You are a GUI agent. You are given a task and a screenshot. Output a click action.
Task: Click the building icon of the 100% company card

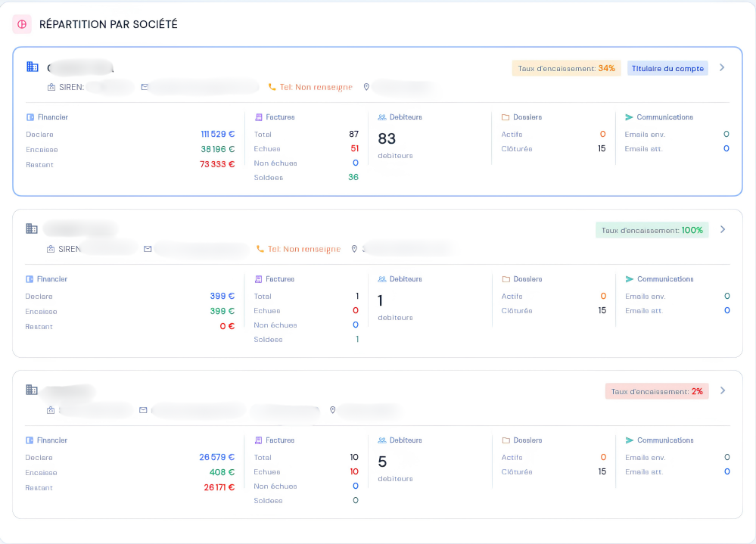click(x=32, y=228)
